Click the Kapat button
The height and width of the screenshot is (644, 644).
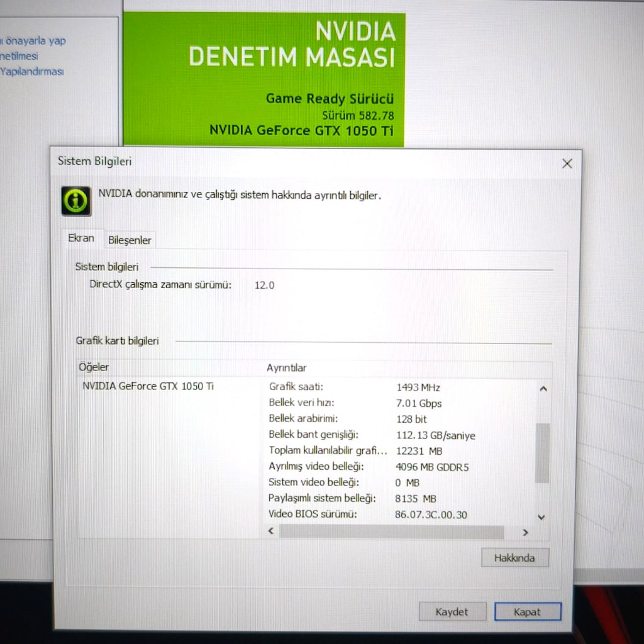[x=528, y=611]
